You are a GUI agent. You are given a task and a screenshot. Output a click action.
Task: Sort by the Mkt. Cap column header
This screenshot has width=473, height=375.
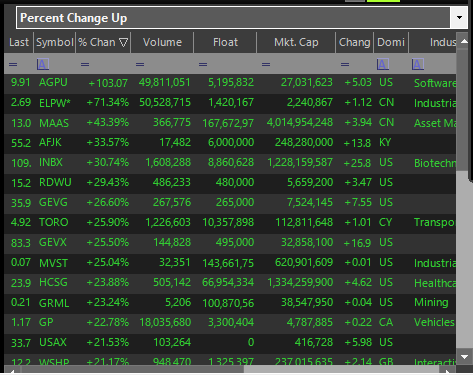coord(296,42)
